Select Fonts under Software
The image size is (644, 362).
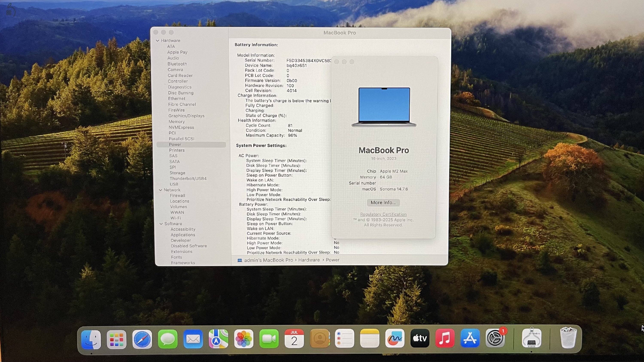click(176, 257)
